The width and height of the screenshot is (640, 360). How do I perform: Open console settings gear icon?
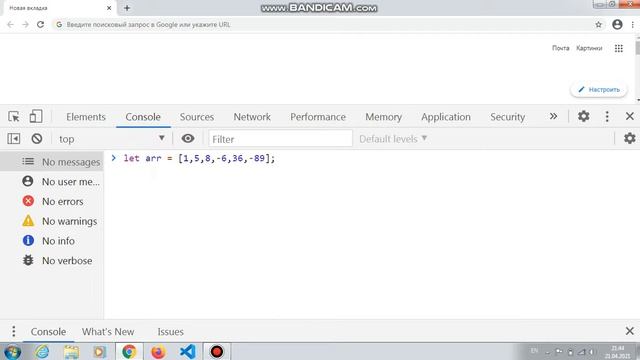coord(630,138)
